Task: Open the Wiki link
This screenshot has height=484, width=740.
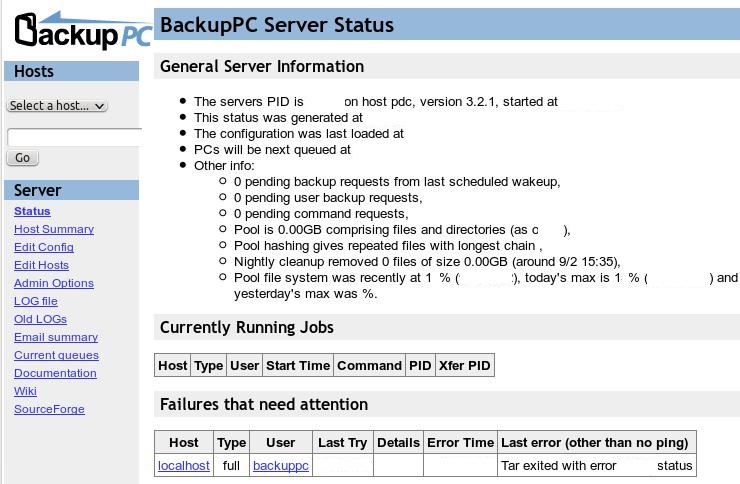Action: point(25,391)
